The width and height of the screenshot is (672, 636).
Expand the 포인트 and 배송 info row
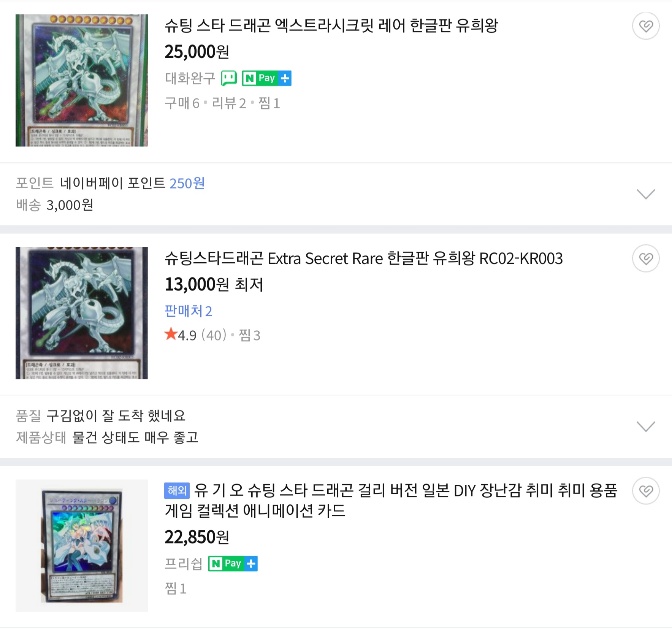[336, 194]
